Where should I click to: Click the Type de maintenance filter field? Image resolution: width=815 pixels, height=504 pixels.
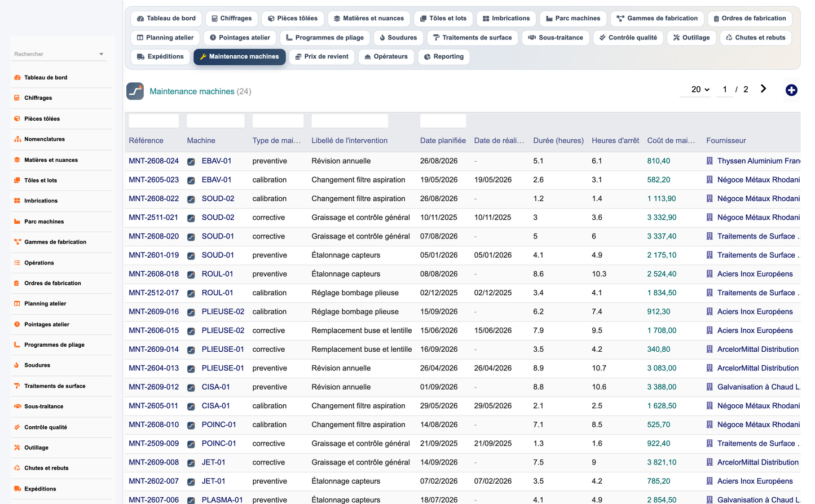click(x=278, y=121)
